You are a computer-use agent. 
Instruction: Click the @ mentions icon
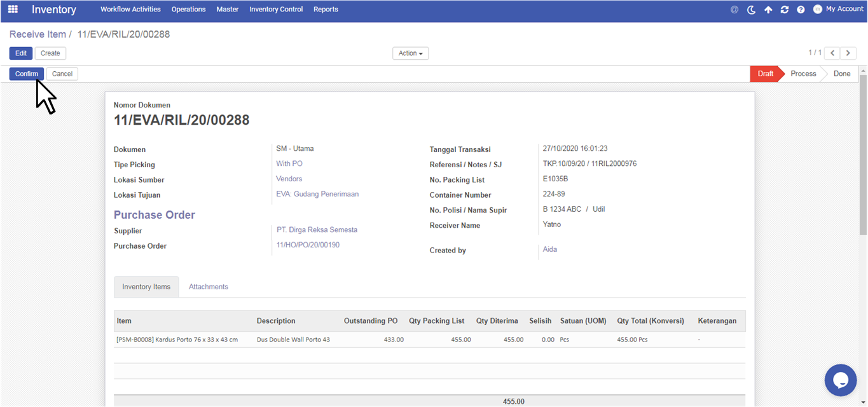click(x=734, y=10)
